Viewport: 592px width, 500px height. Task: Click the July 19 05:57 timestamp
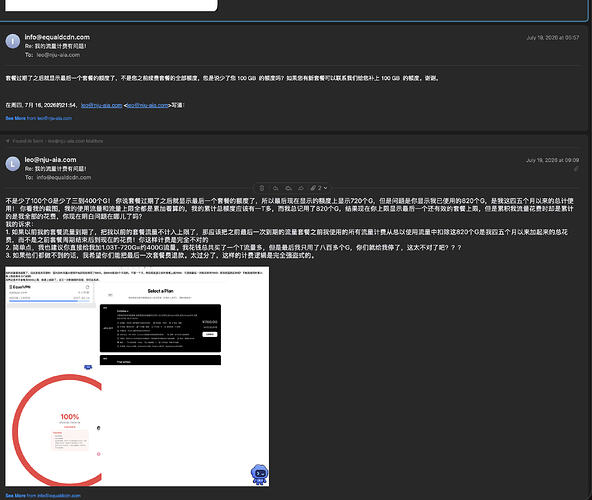[552, 37]
